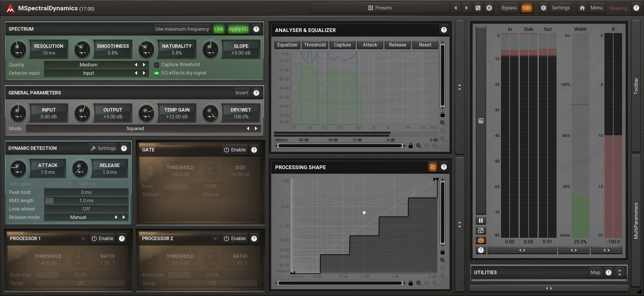Pause the meters with the pause button
The width and height of the screenshot is (644, 296).
(x=480, y=221)
